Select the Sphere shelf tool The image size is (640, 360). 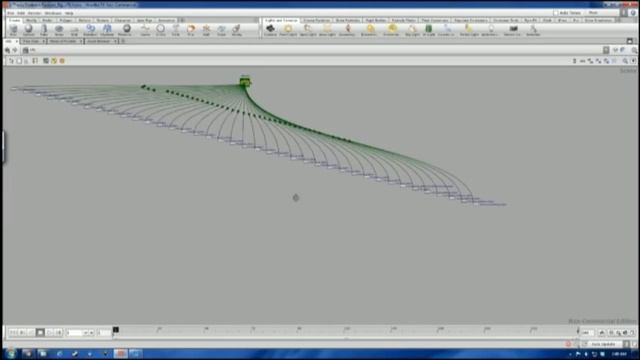(29, 30)
